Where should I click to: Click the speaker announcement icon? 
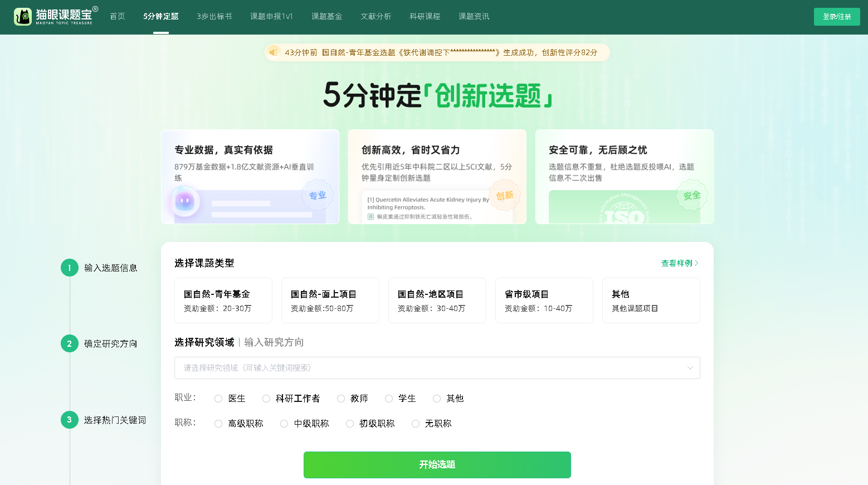pos(274,52)
